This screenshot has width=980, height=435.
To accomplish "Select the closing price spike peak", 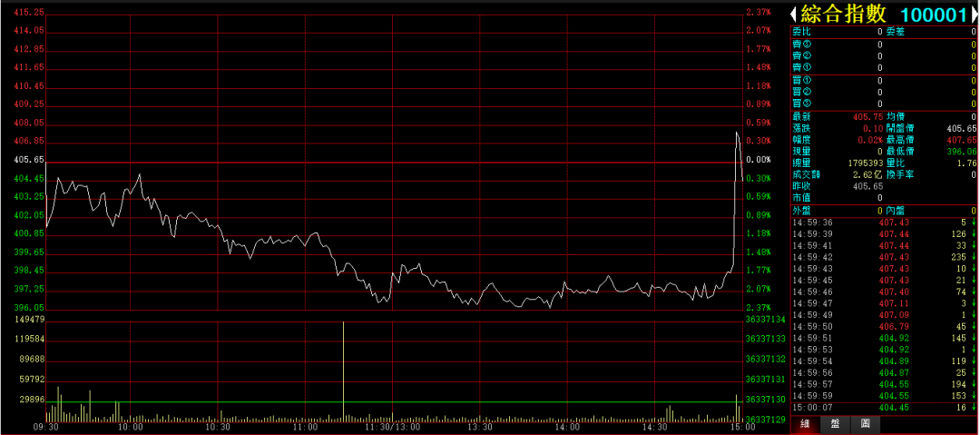I will (x=737, y=133).
